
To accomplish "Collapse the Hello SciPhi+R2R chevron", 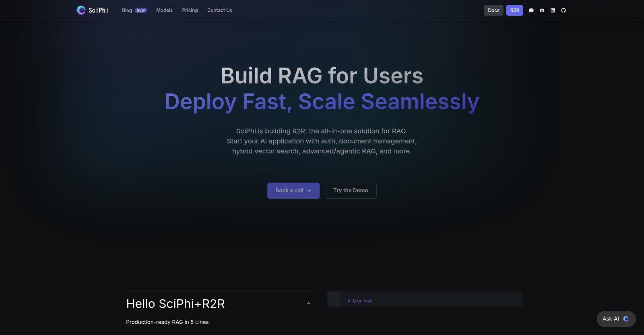I will coord(308,304).
